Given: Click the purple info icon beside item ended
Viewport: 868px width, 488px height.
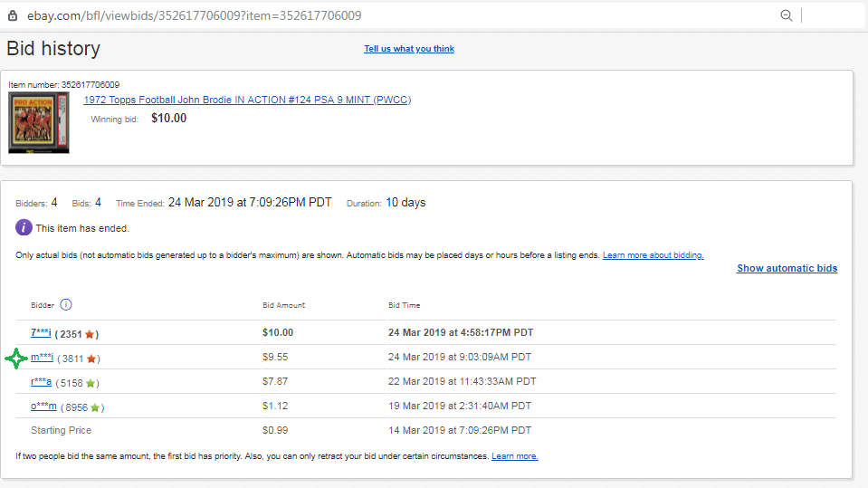Looking at the screenshot, I should tap(24, 228).
